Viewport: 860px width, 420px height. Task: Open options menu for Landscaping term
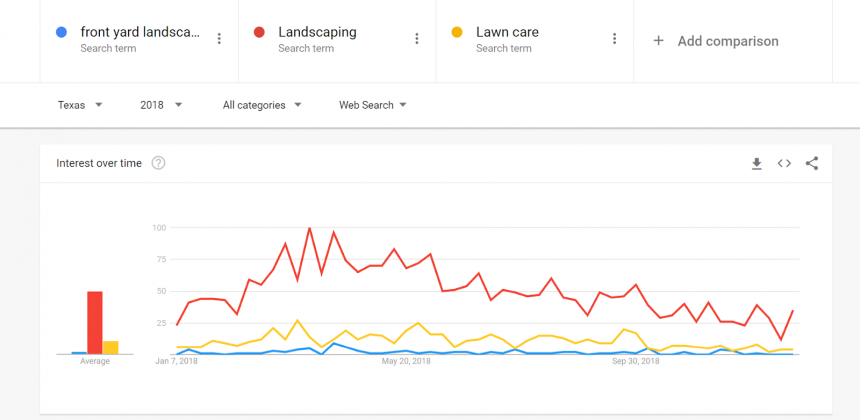coord(417,39)
